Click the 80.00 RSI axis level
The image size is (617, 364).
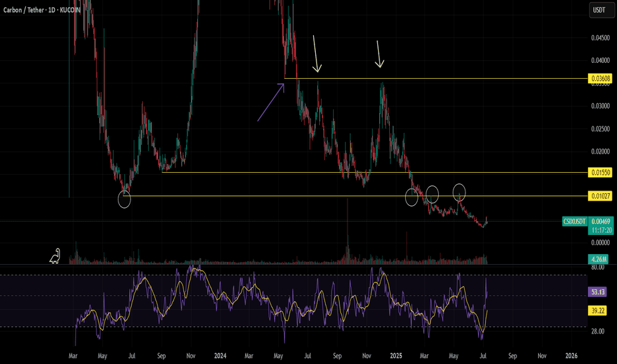[598, 267]
